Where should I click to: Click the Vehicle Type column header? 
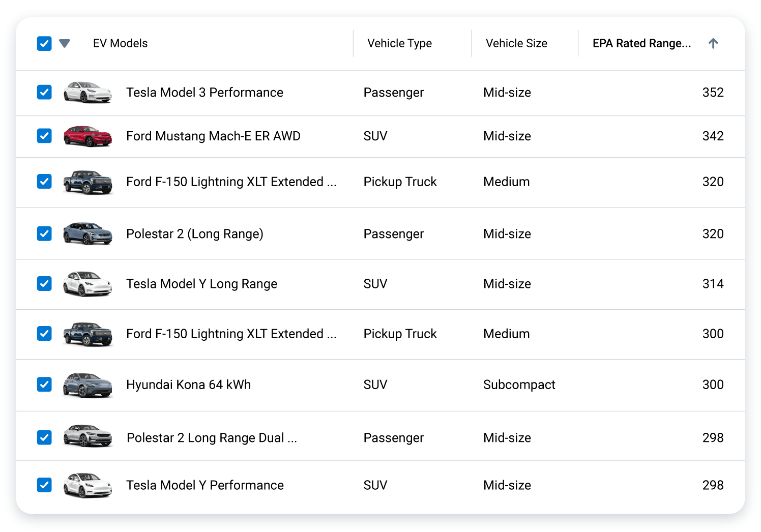tap(399, 43)
